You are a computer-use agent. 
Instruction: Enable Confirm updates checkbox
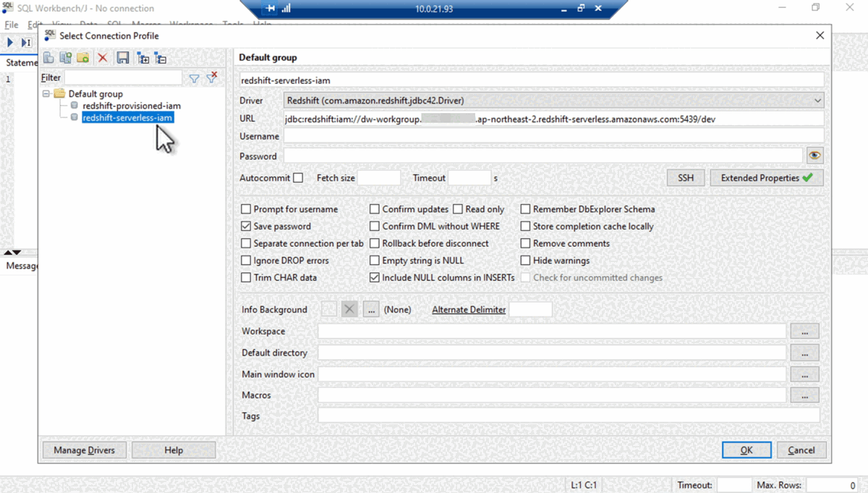375,209
